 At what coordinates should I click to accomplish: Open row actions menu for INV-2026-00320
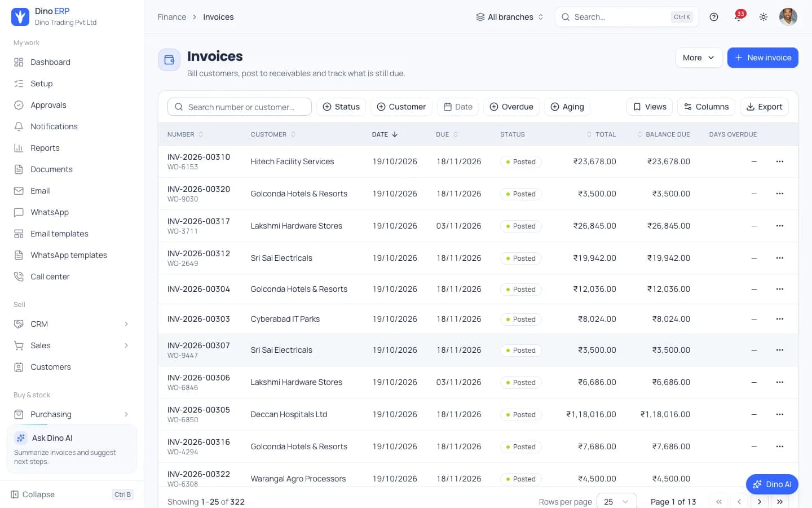coord(780,194)
